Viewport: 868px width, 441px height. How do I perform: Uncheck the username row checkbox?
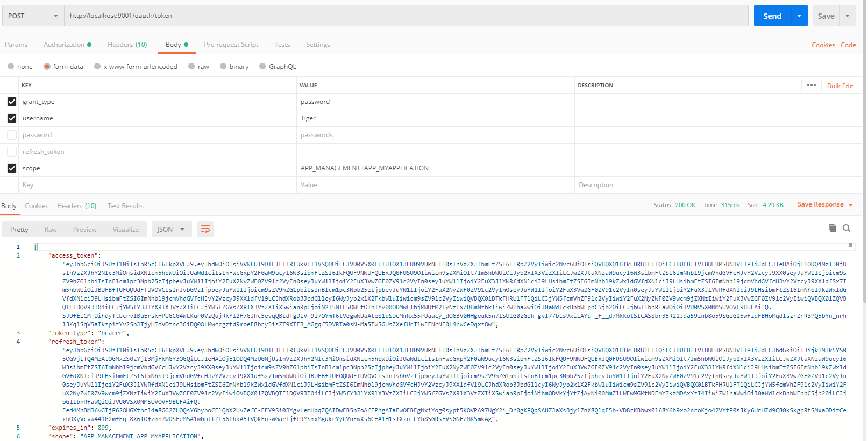pyautogui.click(x=12, y=118)
